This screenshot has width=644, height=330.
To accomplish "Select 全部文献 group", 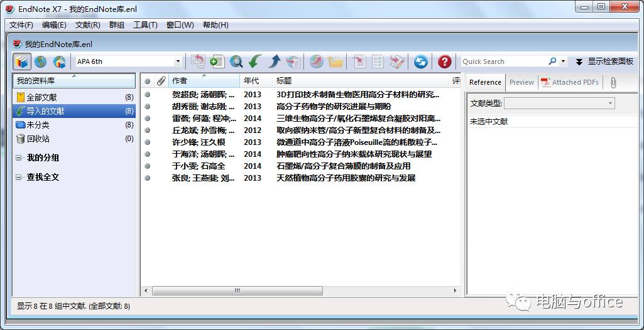I will 74,98.
